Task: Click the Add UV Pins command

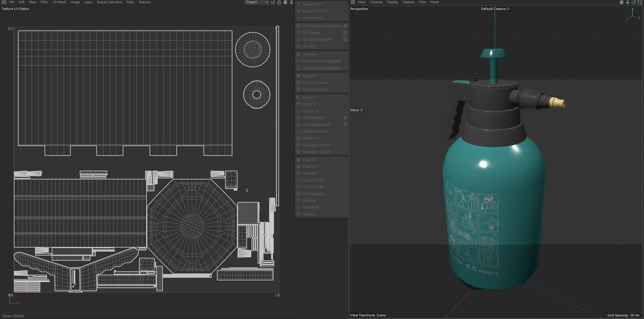Action: click(x=321, y=4)
